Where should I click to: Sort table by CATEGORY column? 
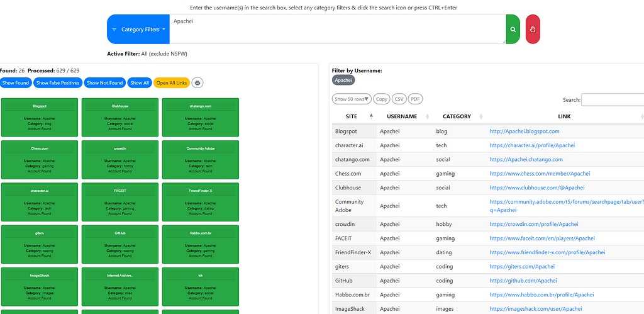(459, 116)
